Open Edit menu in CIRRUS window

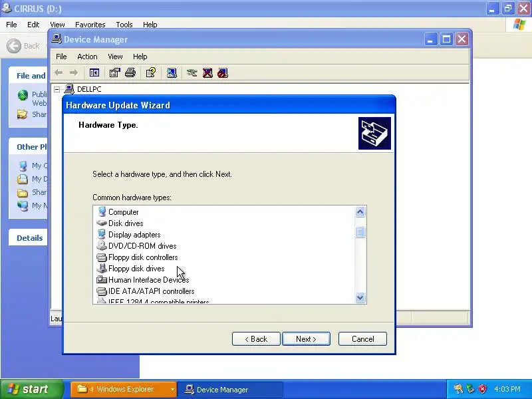pos(33,25)
